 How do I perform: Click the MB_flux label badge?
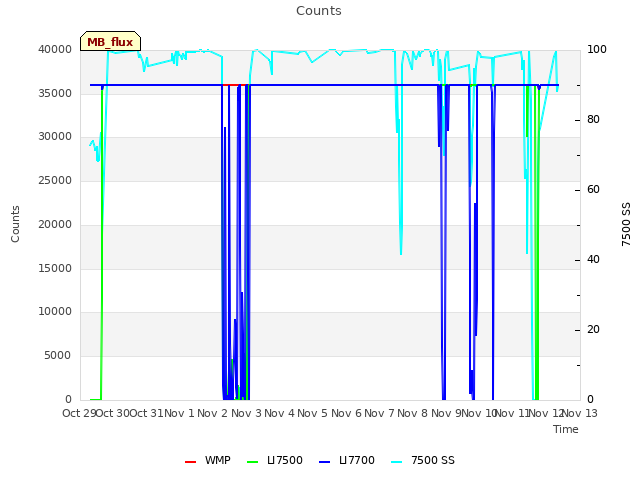point(110,41)
